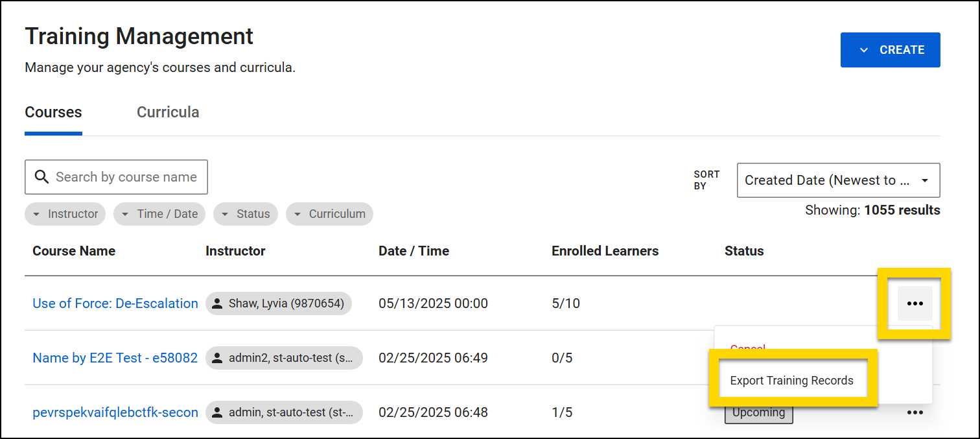The height and width of the screenshot is (439, 980).
Task: Click the Upcoming status chip
Action: (x=758, y=412)
